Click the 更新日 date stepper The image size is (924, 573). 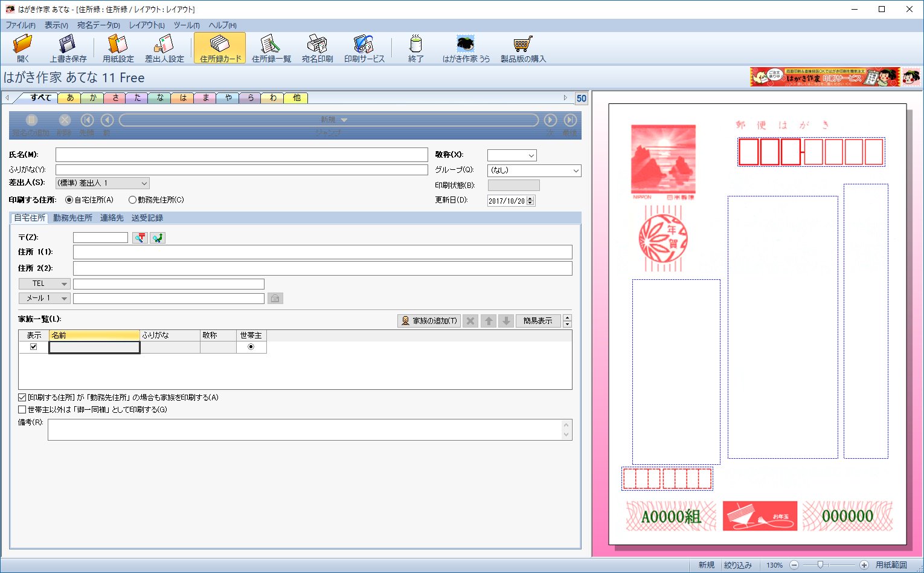click(x=530, y=201)
